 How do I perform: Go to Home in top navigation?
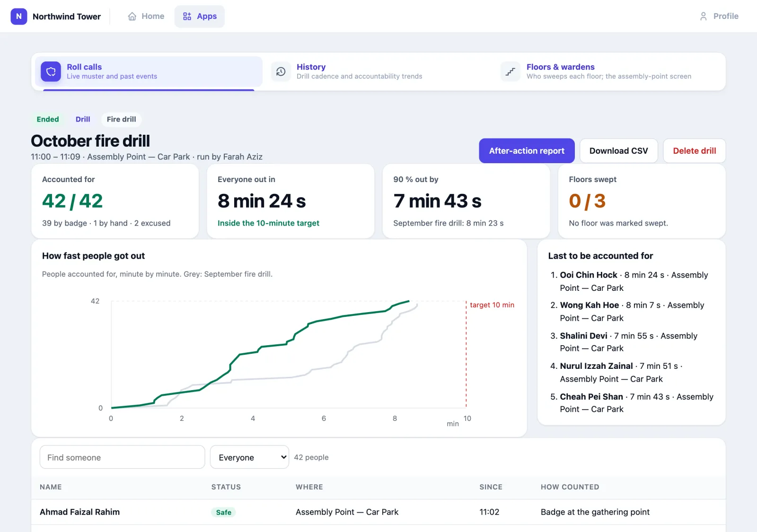146,16
